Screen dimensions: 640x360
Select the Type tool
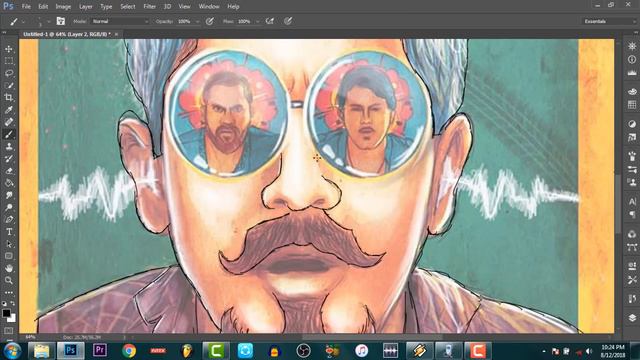9,232
